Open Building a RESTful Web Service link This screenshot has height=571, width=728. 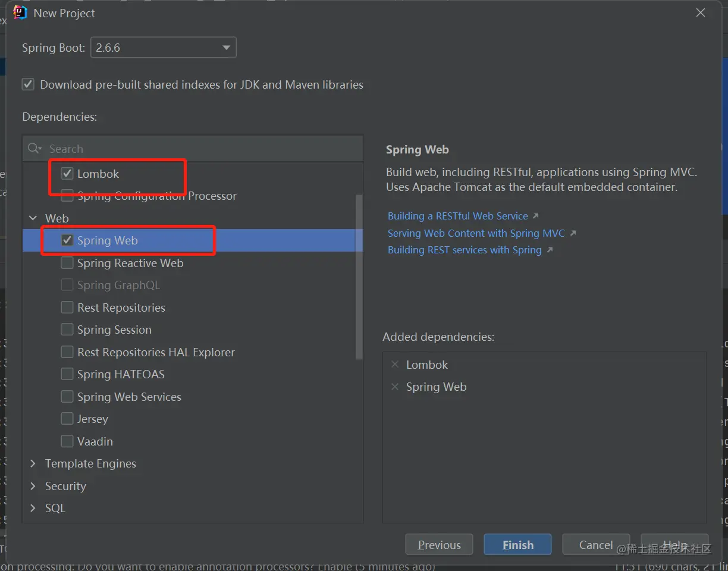(458, 216)
